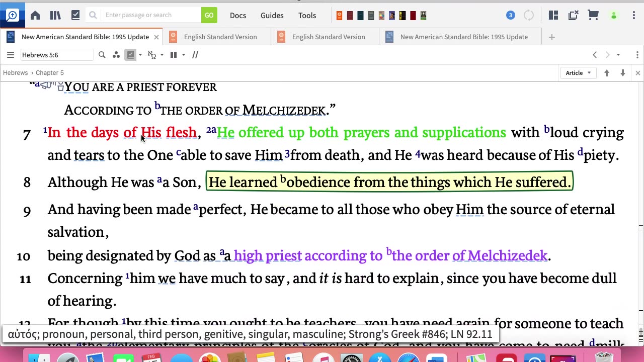The width and height of the screenshot is (644, 362).
Task: Expand the multiple resources dropdown arrow
Action: click(x=184, y=55)
